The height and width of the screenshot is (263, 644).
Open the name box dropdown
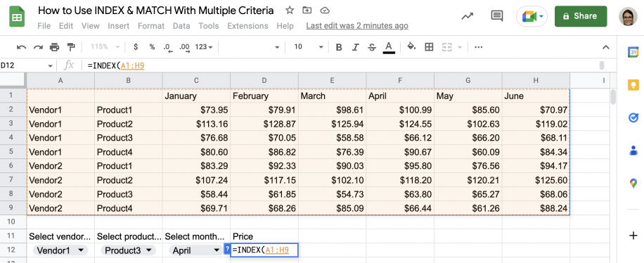click(50, 66)
